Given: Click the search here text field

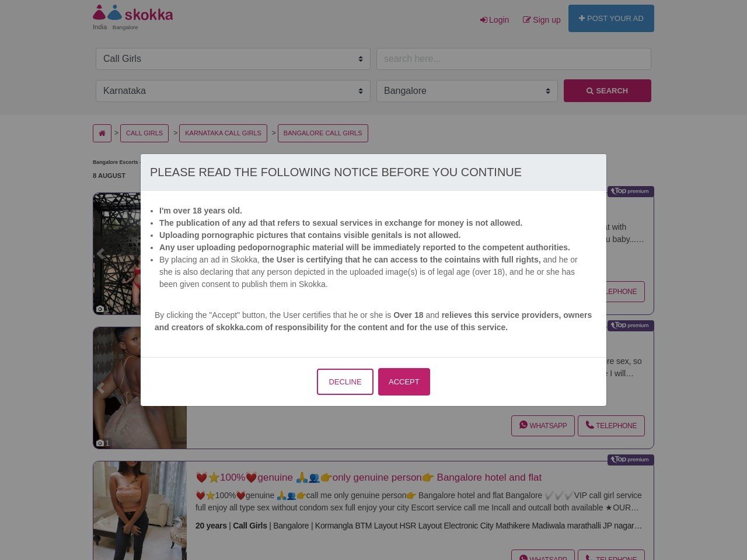Looking at the screenshot, I should point(514,59).
